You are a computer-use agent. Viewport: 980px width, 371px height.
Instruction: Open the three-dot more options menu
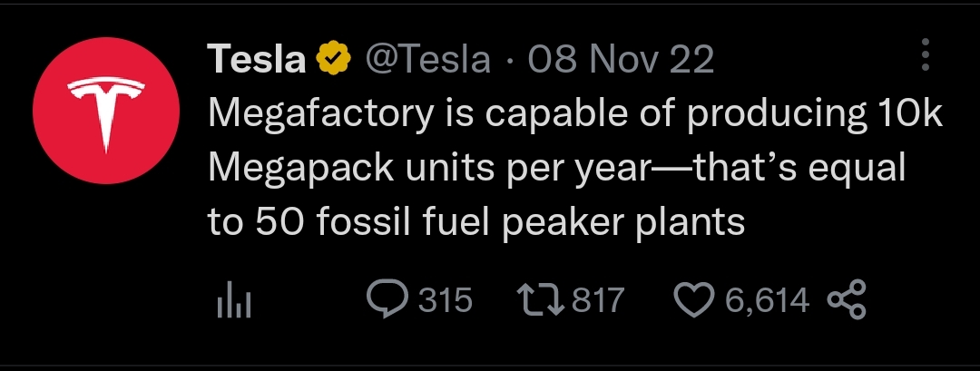[x=926, y=55]
